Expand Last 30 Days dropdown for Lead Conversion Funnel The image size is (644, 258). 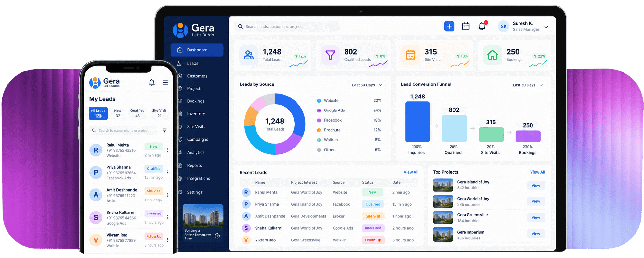(527, 85)
